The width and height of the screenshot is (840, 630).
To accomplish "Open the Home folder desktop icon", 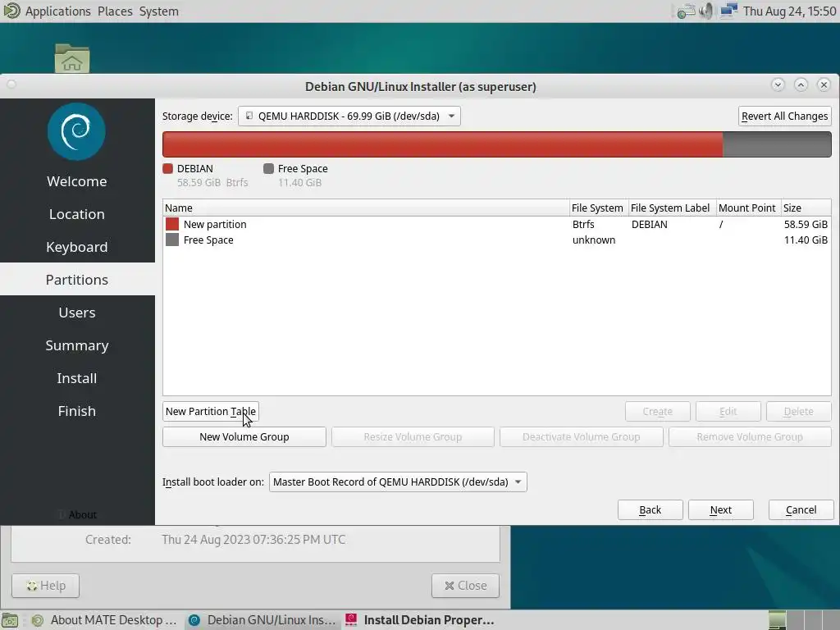I will coord(72,58).
